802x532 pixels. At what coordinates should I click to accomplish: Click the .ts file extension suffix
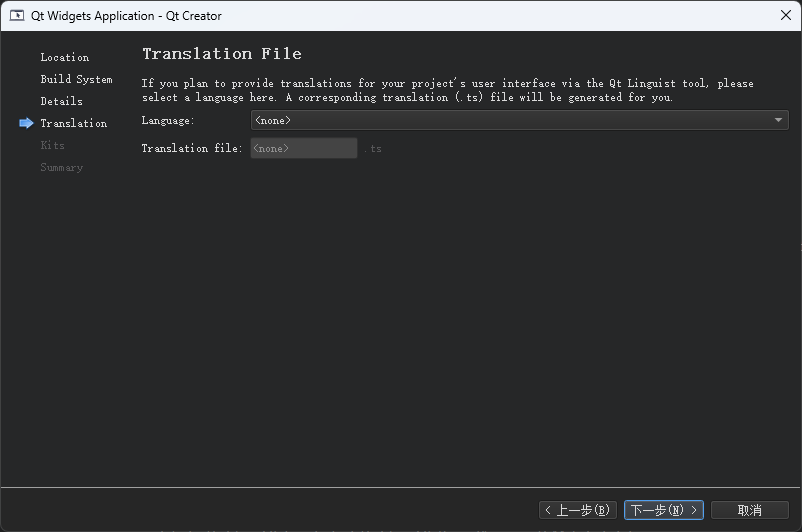point(372,149)
